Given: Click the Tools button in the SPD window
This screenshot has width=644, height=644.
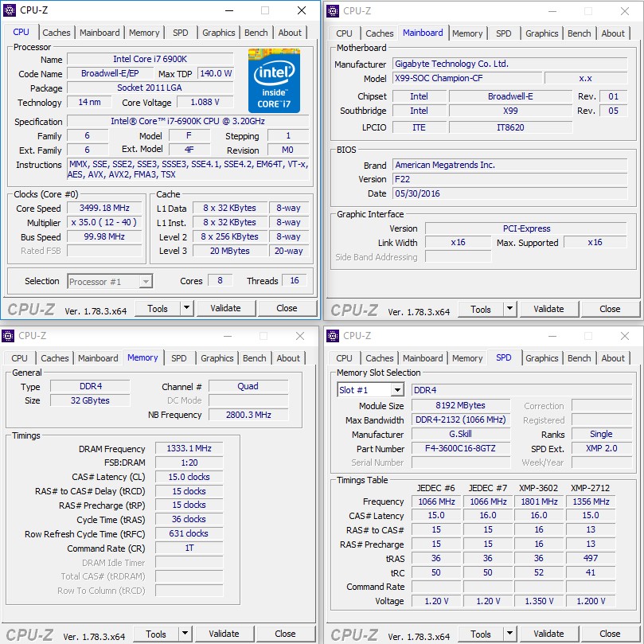Looking at the screenshot, I should tap(481, 634).
